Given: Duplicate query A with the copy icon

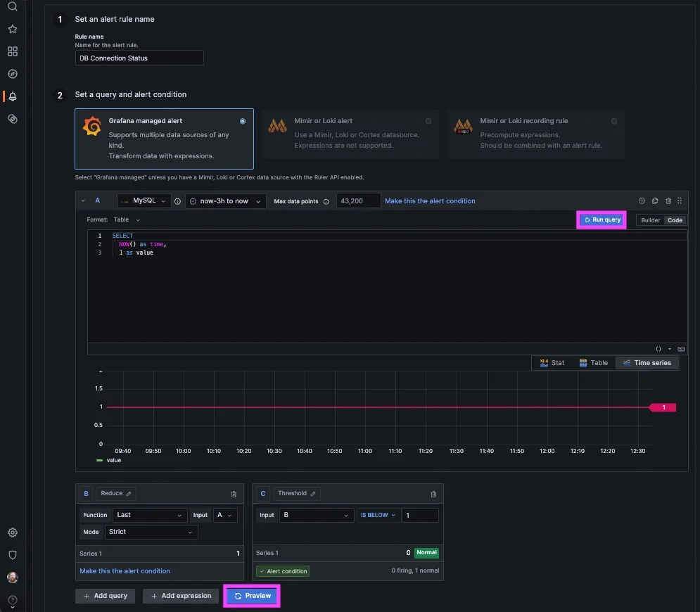Looking at the screenshot, I should click(654, 200).
